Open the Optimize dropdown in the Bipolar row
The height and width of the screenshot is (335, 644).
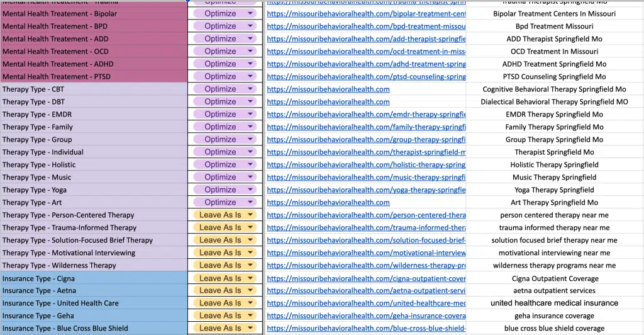[x=251, y=14]
